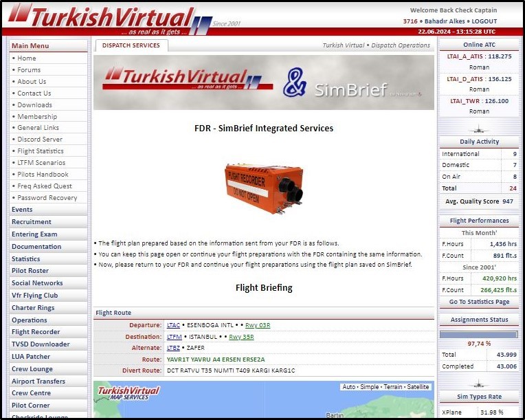Screen dimensions: 525x420
Task: Click the LOGOUT link
Action: (484, 21)
